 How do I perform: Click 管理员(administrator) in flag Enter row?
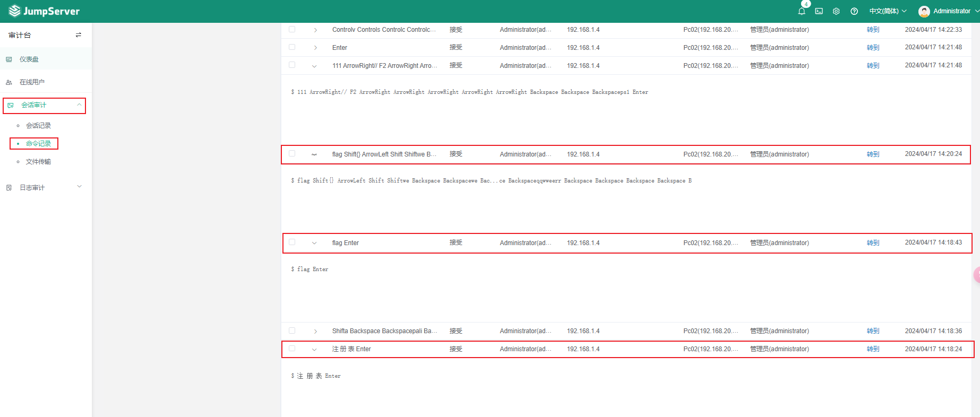(779, 243)
